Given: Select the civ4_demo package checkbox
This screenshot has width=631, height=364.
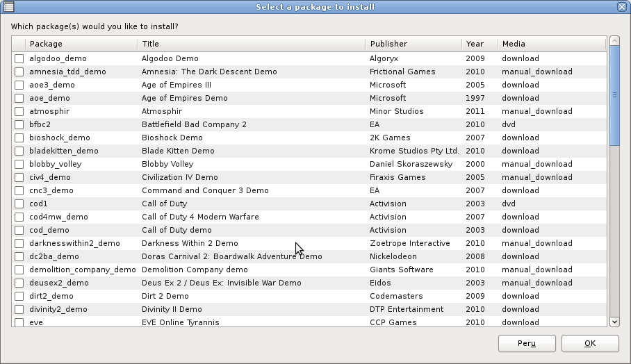Looking at the screenshot, I should click(19, 178).
